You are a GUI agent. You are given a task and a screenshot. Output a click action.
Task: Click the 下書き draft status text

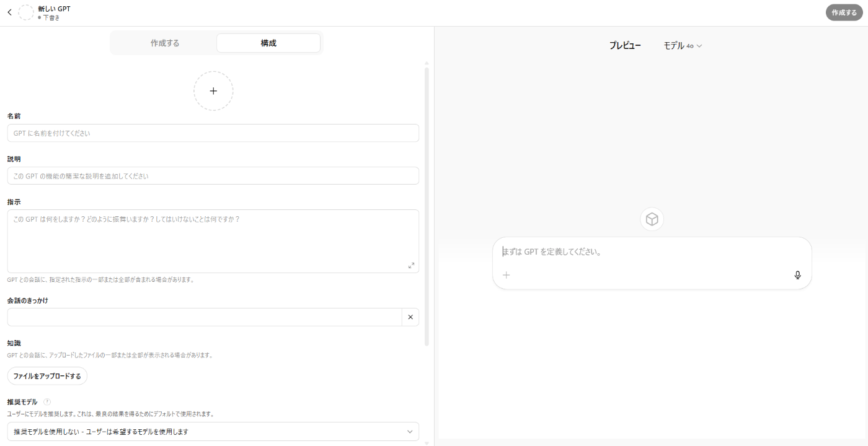[x=51, y=17]
